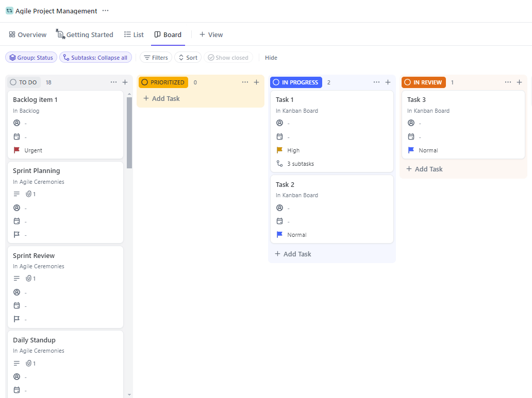The image size is (532, 398).
Task: Add task using IN PROGRESS plus icon
Action: tap(388, 82)
